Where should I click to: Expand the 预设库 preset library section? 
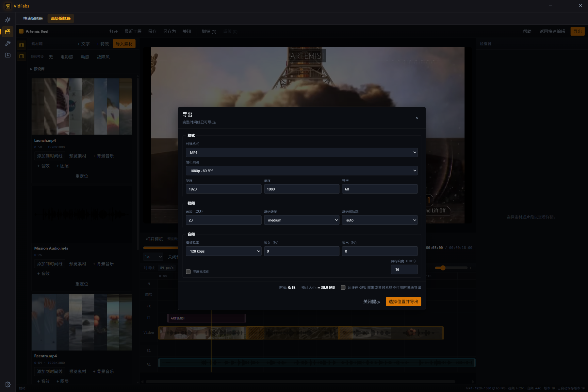point(38,69)
